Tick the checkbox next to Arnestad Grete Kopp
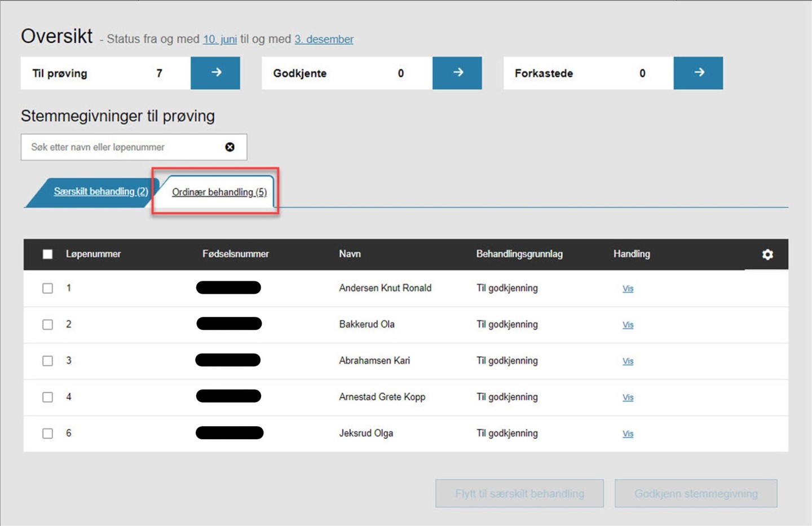The image size is (812, 526). [x=48, y=397]
